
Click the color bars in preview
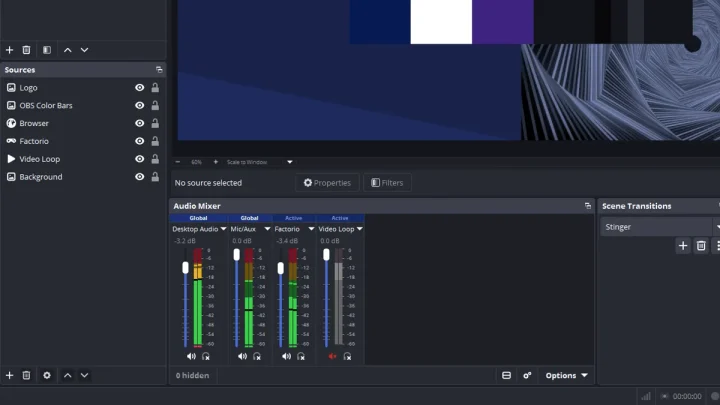click(x=521, y=22)
